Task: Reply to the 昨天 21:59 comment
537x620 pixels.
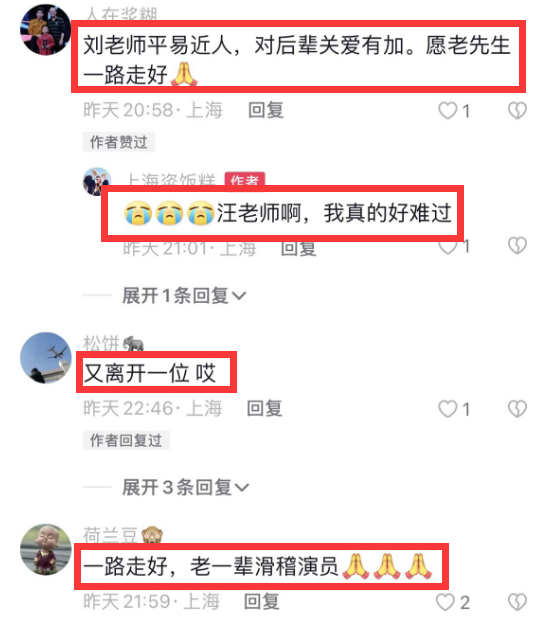Action: click(x=262, y=601)
